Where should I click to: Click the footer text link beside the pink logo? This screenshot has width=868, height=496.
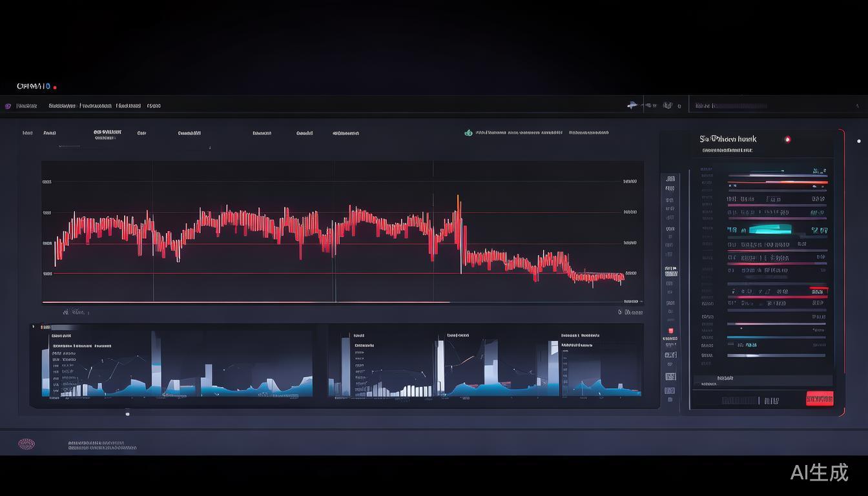click(x=102, y=446)
